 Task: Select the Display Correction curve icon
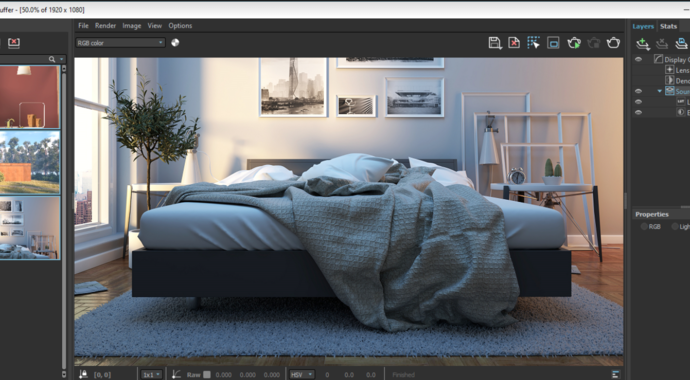click(658, 59)
